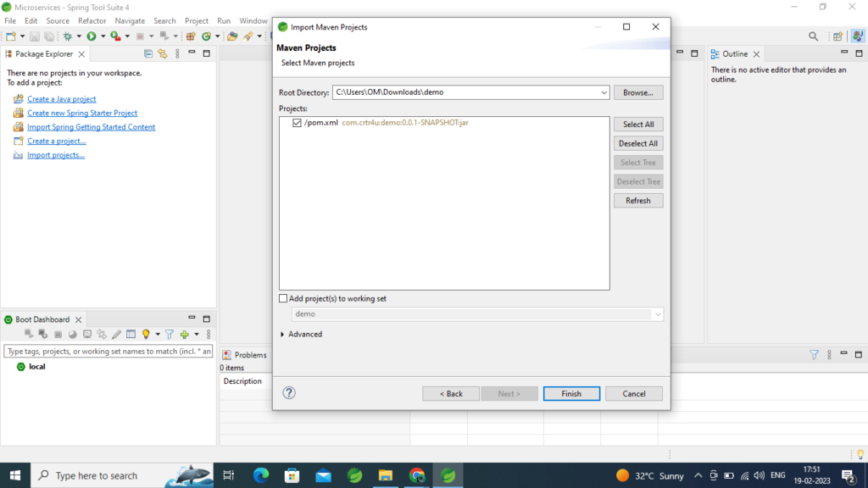Click the Windows Start button
This screenshot has height=488, width=868.
click(15, 475)
